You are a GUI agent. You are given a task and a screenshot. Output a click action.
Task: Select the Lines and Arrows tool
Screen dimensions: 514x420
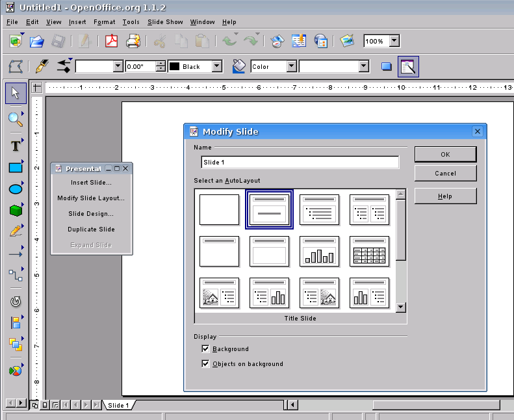16,254
